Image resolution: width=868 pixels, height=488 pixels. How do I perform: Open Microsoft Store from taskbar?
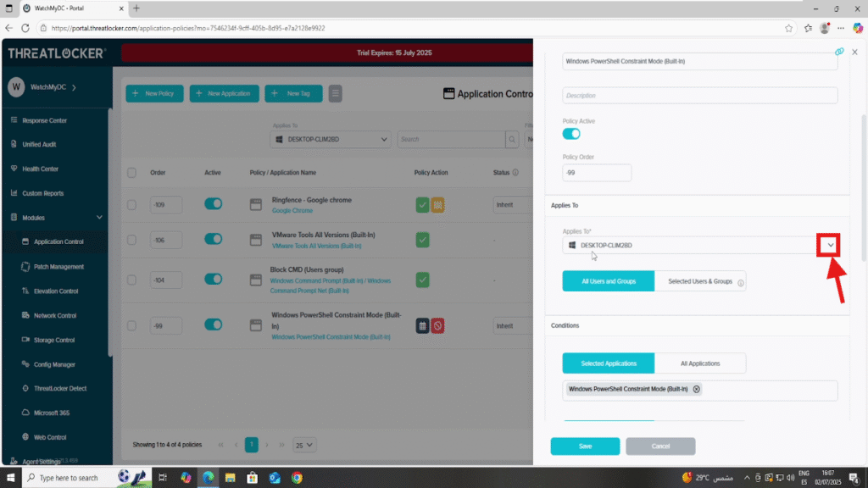click(253, 478)
